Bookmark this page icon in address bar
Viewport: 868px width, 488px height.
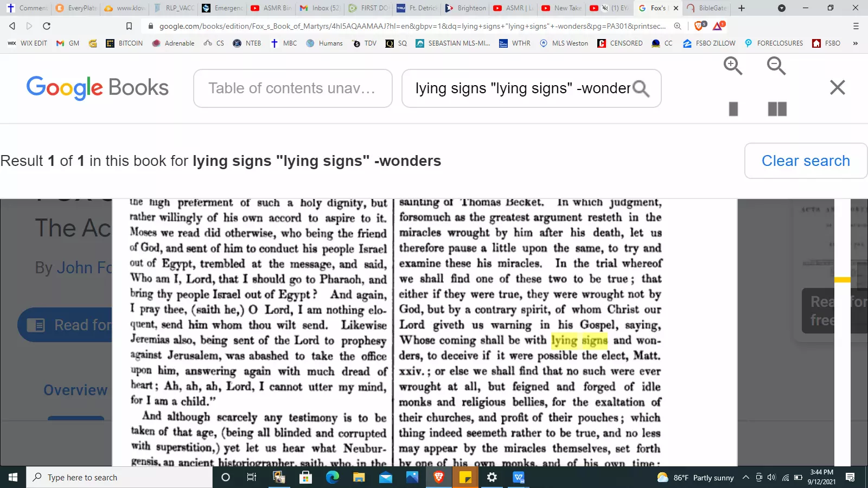pos(129,26)
